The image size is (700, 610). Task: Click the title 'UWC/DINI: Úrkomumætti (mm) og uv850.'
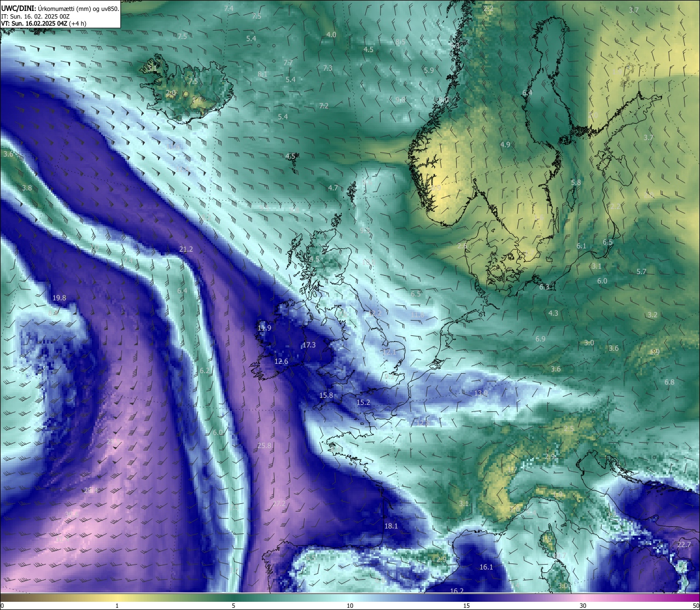(60, 9)
